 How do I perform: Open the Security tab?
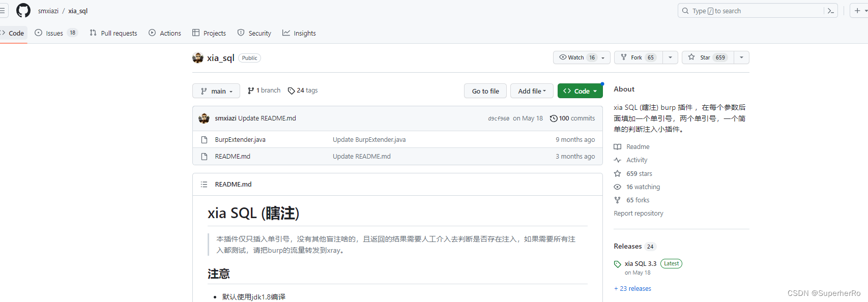[x=254, y=33]
